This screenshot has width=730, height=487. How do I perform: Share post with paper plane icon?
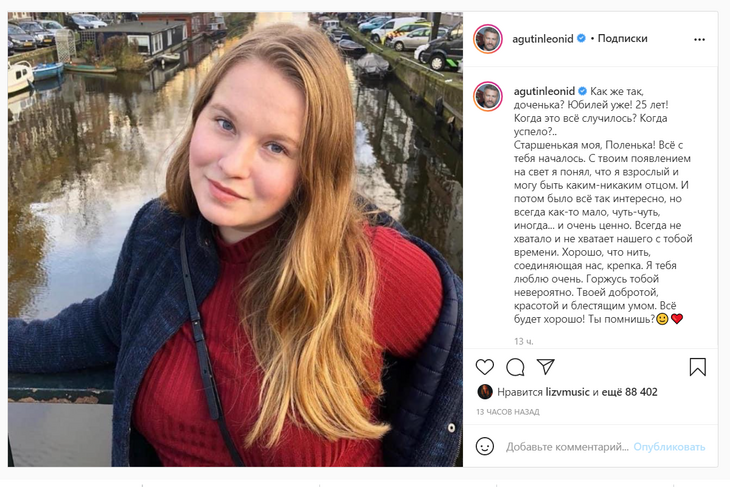coord(545,367)
